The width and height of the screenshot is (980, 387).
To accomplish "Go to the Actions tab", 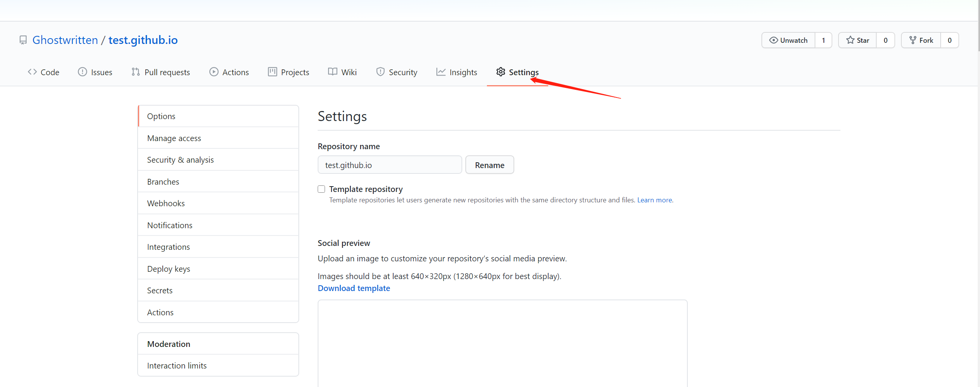I will tap(229, 72).
